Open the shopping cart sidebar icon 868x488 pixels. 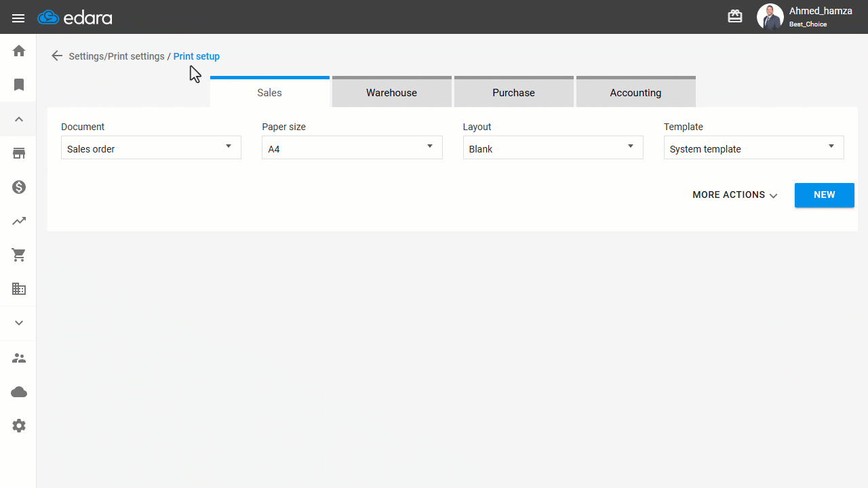tap(19, 255)
